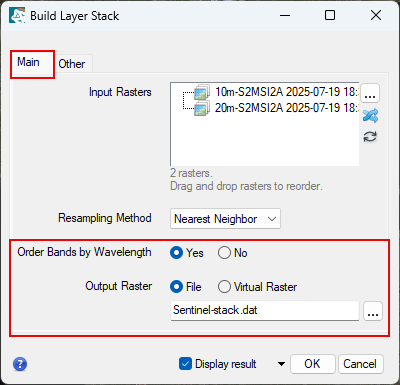Maximize the Build Layer Stack window

click(330, 15)
